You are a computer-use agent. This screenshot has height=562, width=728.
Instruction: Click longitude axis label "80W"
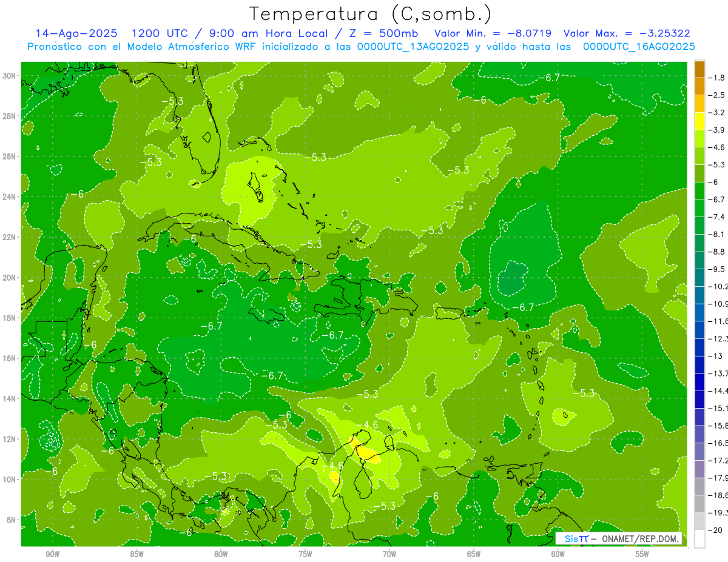click(x=221, y=554)
